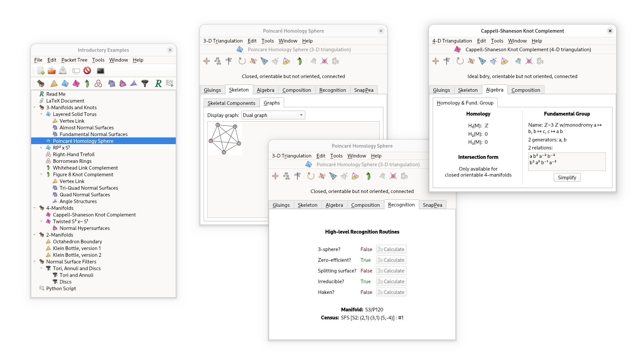Add a new knot/link packet with trefoil icon
644x362 pixels.
point(98,83)
